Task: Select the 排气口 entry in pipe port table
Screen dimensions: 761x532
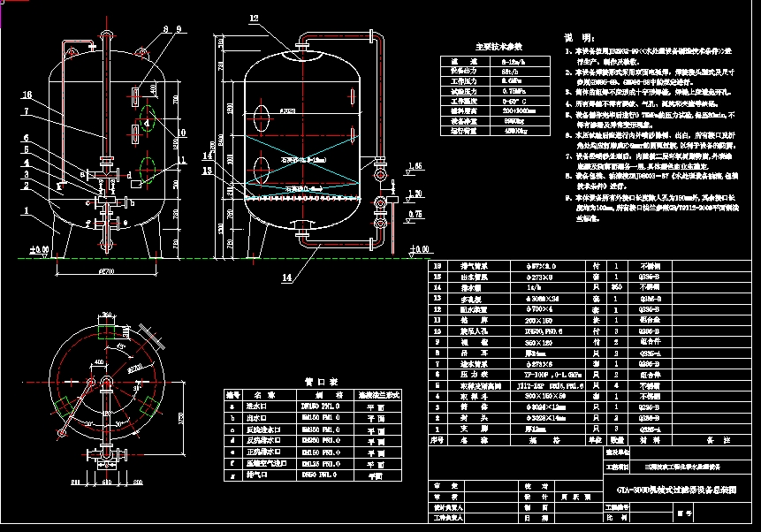Action: tap(259, 475)
